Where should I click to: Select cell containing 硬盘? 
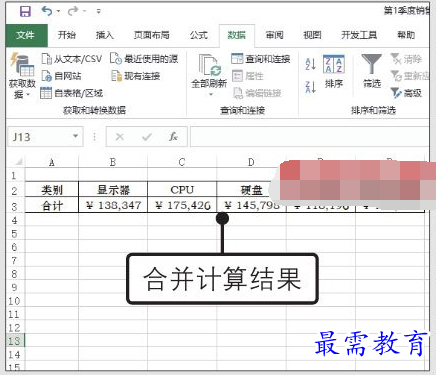[x=251, y=190]
